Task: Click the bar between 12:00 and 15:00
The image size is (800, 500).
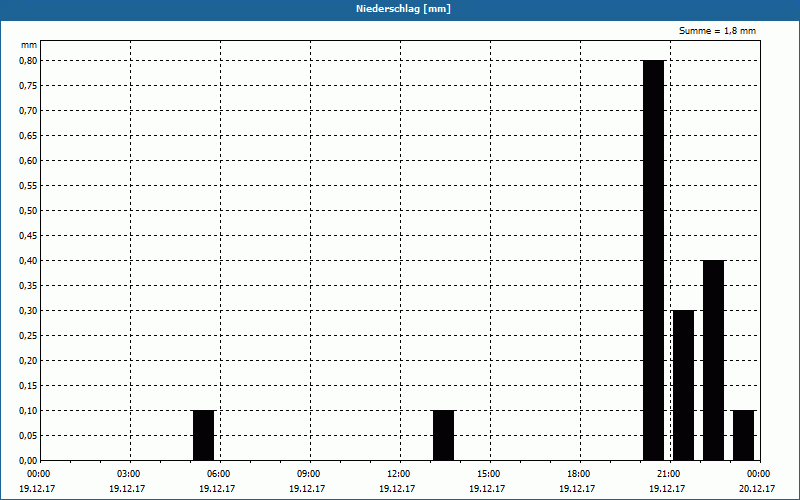Action: 443,435
